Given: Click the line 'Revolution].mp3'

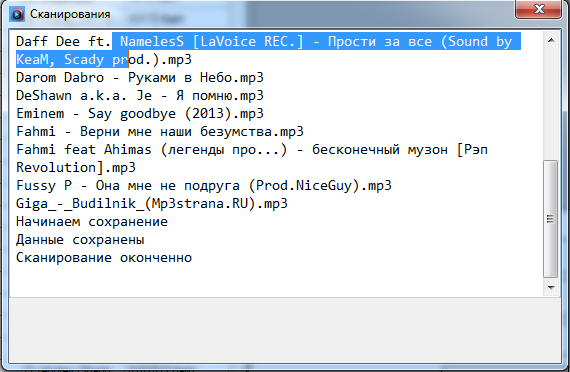Looking at the screenshot, I should (x=76, y=168).
